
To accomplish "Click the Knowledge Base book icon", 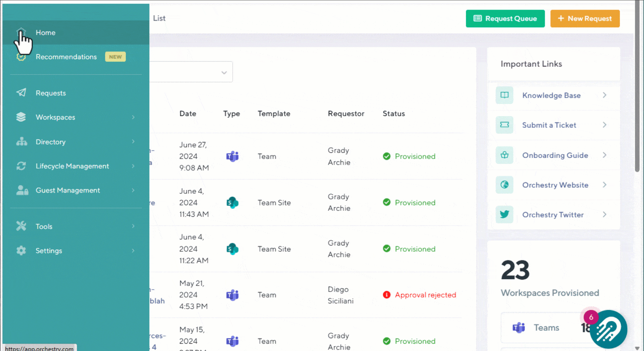I will pos(504,95).
